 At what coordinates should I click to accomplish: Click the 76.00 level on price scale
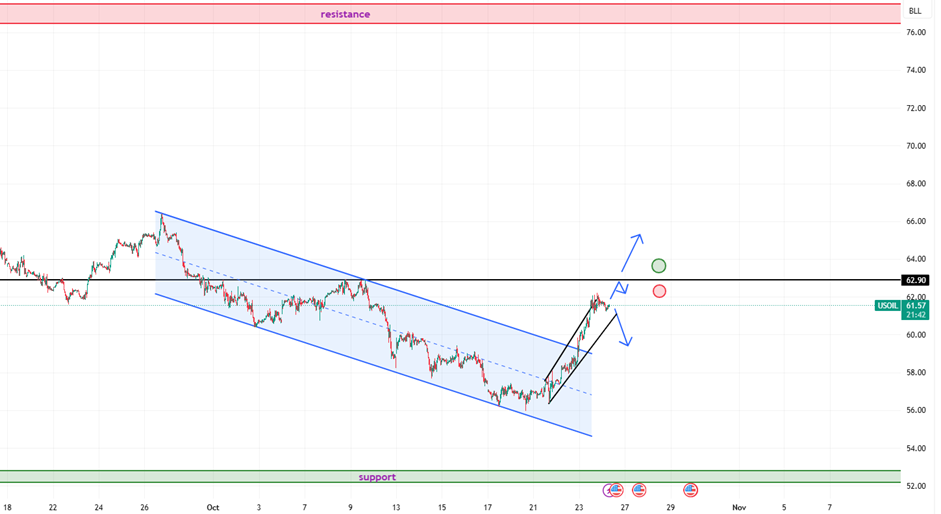[x=914, y=32]
